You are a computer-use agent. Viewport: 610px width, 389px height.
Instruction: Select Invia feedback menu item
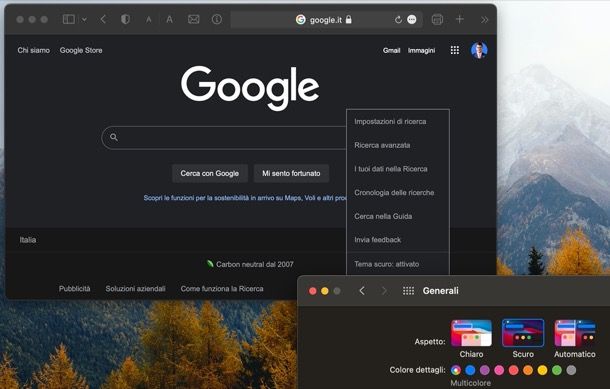[377, 240]
